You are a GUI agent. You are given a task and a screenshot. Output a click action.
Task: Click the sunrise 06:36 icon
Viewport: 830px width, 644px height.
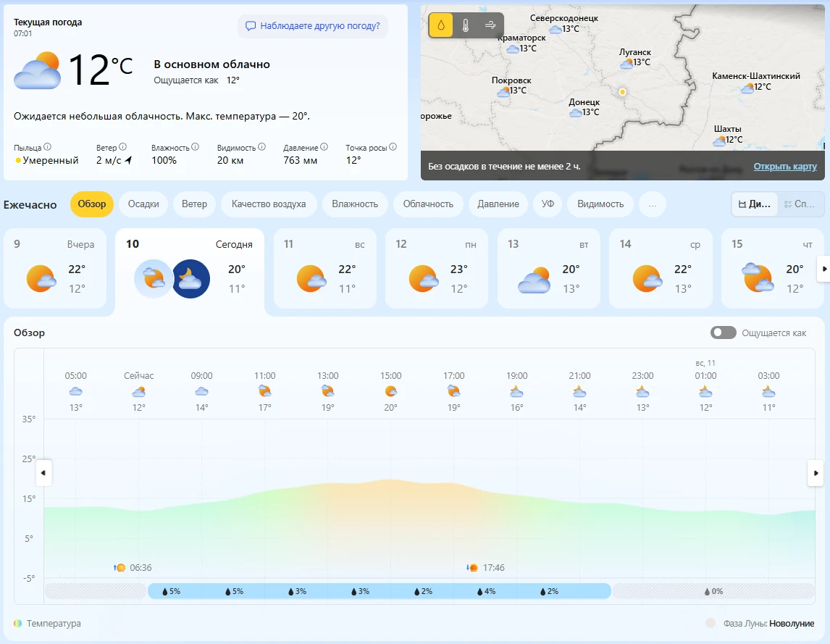(x=120, y=568)
